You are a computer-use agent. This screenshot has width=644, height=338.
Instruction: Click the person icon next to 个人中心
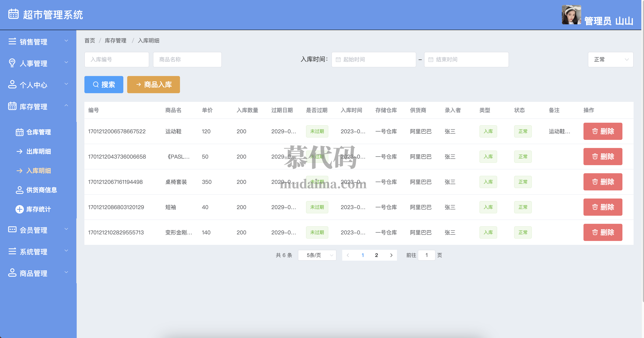12,84
